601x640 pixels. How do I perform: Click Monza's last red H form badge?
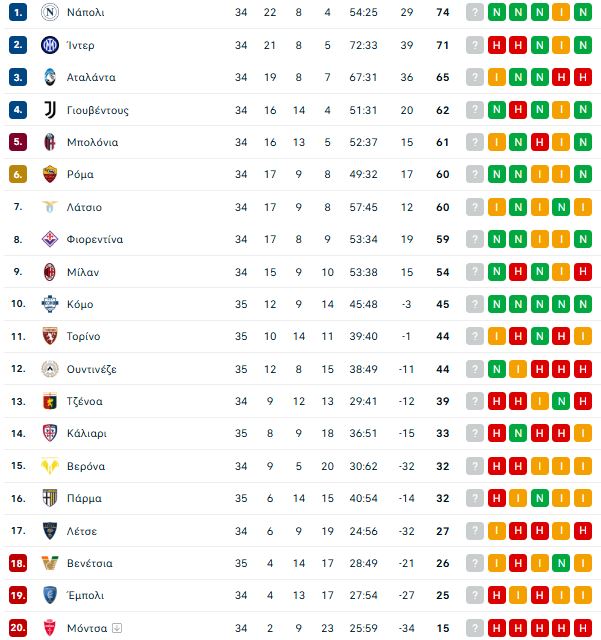click(583, 628)
